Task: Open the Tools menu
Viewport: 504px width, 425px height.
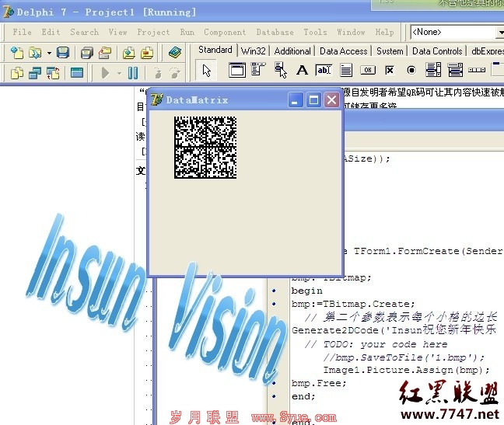Action: click(315, 32)
